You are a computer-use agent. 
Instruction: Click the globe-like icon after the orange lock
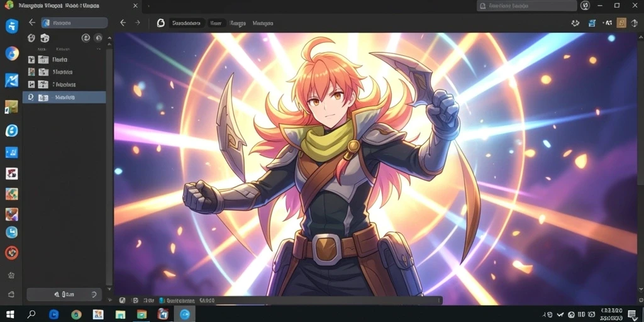[x=635, y=23]
